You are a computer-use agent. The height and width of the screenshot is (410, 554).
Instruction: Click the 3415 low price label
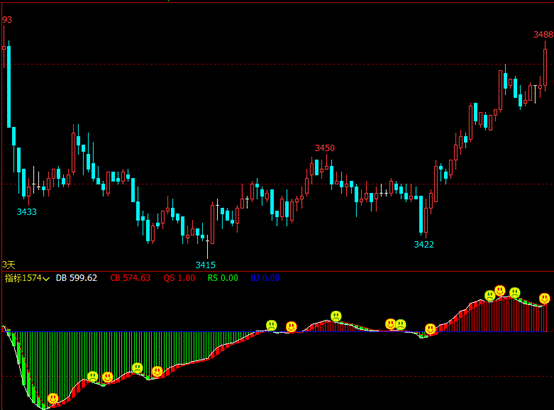coord(205,265)
